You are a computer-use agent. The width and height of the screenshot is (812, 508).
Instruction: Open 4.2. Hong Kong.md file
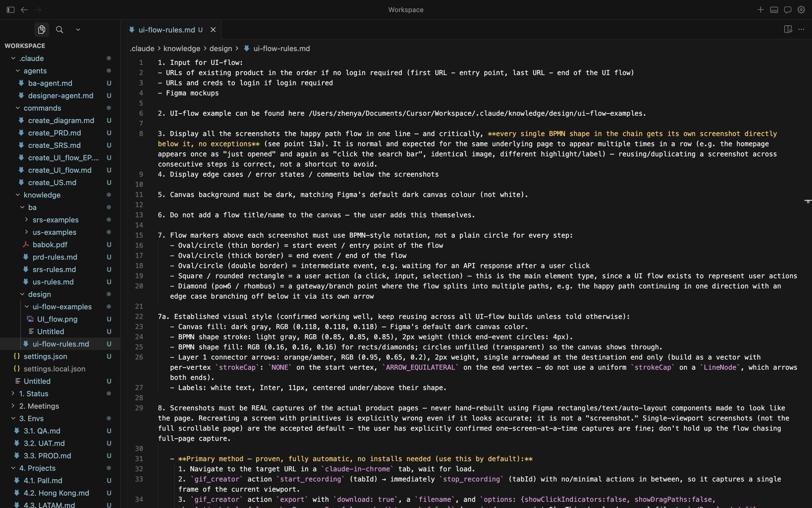click(60, 493)
